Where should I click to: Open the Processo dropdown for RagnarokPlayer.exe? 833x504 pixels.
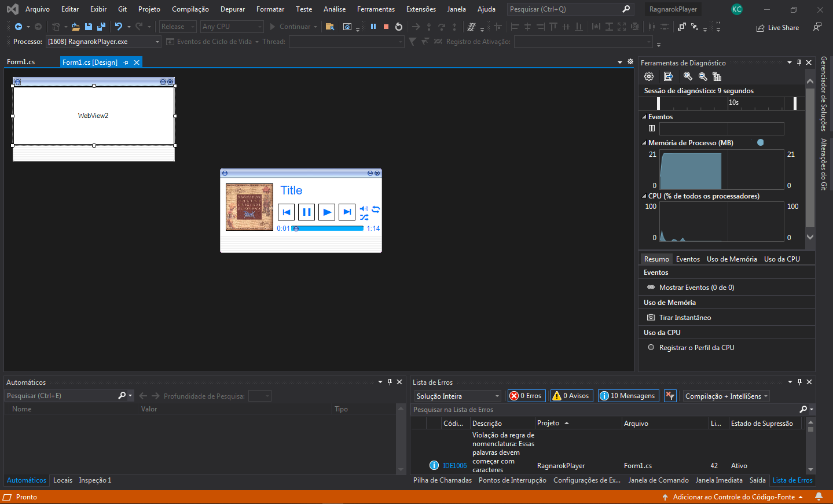(157, 42)
